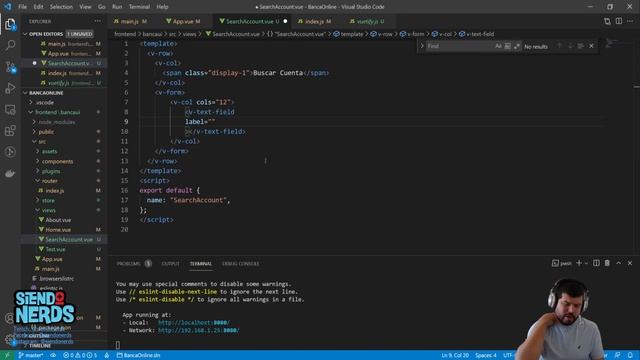The height and width of the screenshot is (360, 640).
Task: Open Home.vue in the file tree
Action: click(58, 230)
